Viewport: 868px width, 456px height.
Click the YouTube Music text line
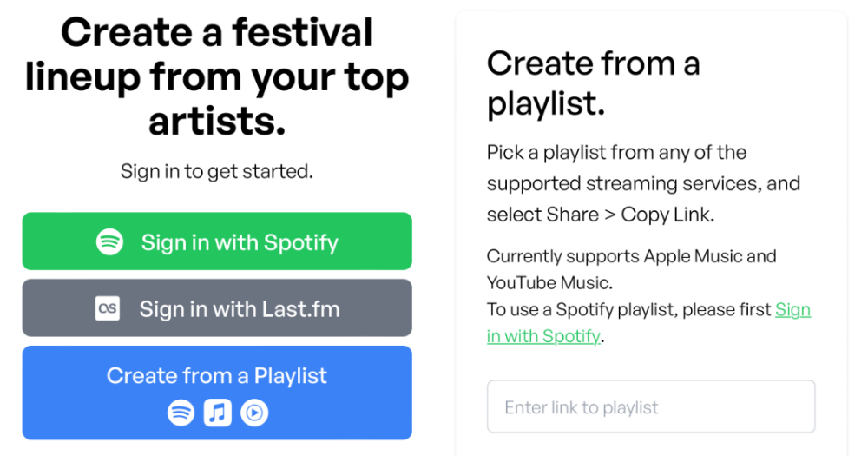[x=549, y=283]
